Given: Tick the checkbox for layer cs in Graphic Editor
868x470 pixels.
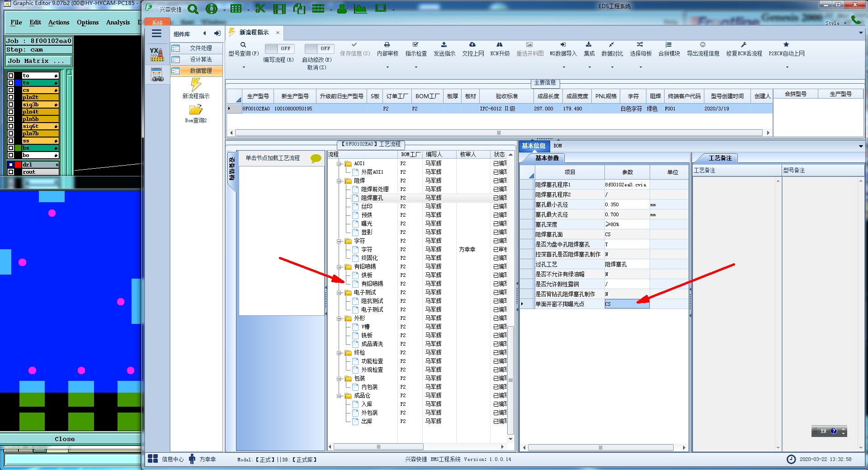Looking at the screenshot, I should pyautogui.click(x=11, y=90).
